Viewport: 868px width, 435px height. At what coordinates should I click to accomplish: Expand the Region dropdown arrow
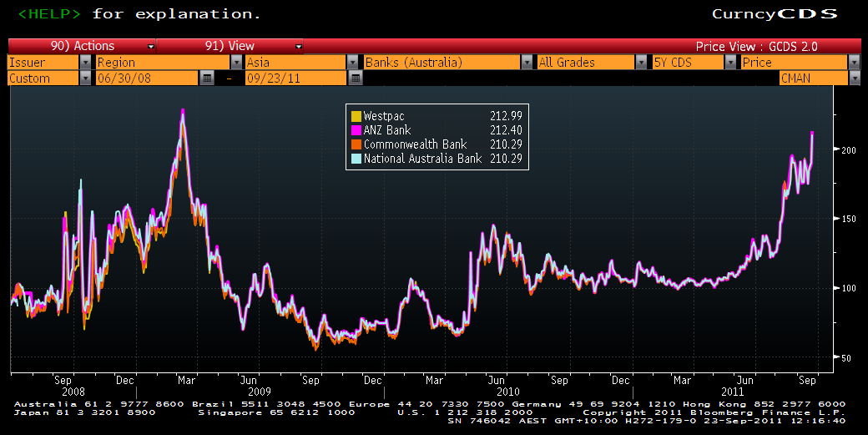(236, 62)
